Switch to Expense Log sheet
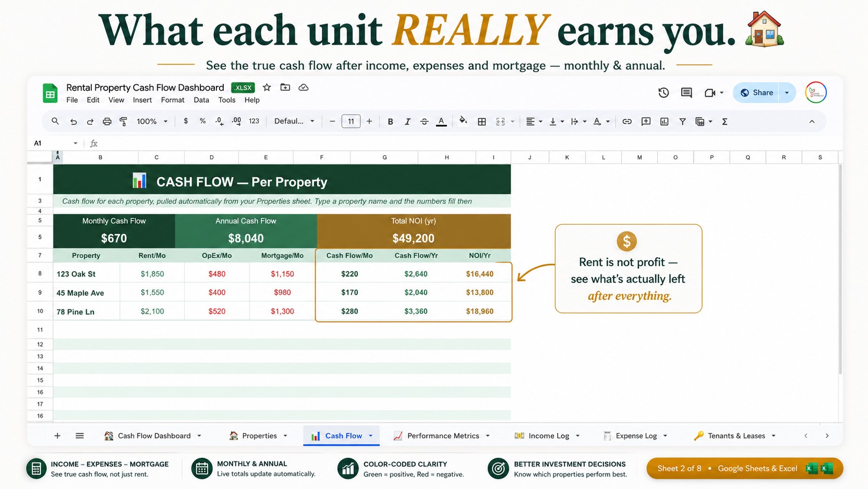868x489 pixels. pyautogui.click(x=635, y=435)
